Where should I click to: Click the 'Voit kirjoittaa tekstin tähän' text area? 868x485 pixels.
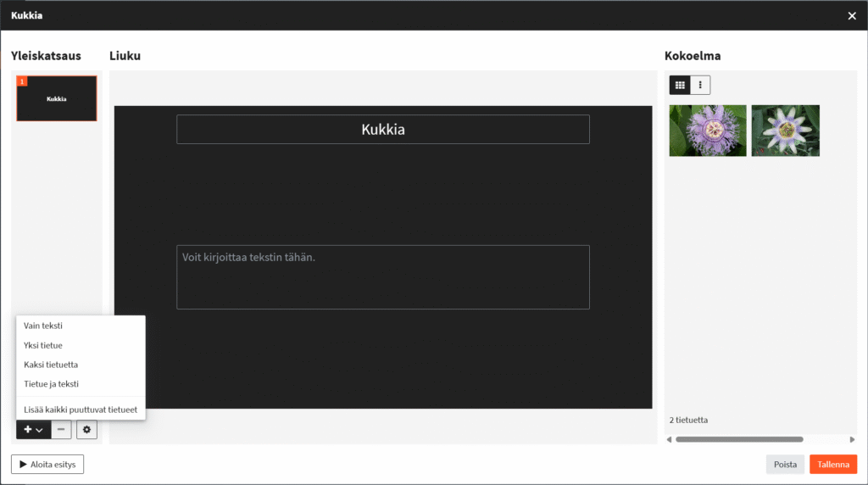point(383,276)
